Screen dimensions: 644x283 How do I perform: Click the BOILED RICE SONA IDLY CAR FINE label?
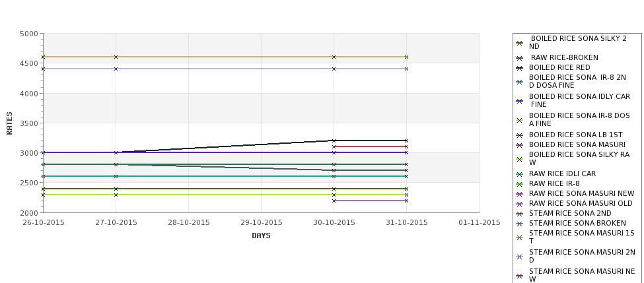point(579,100)
